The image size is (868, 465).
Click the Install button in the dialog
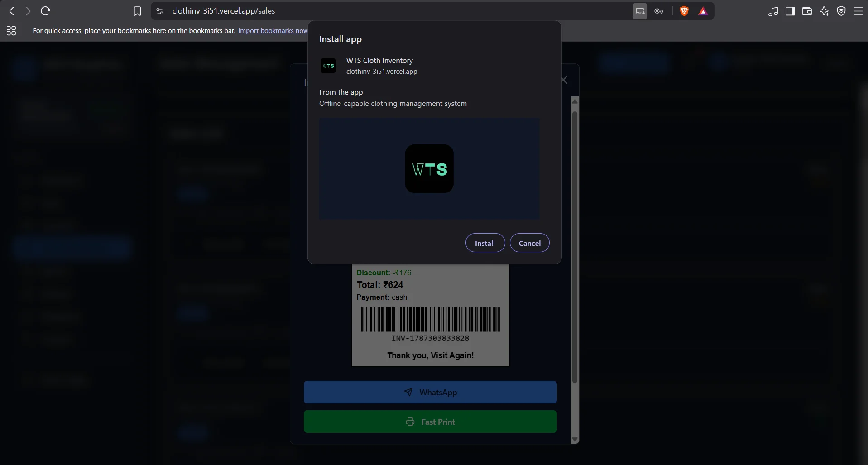[x=485, y=243]
